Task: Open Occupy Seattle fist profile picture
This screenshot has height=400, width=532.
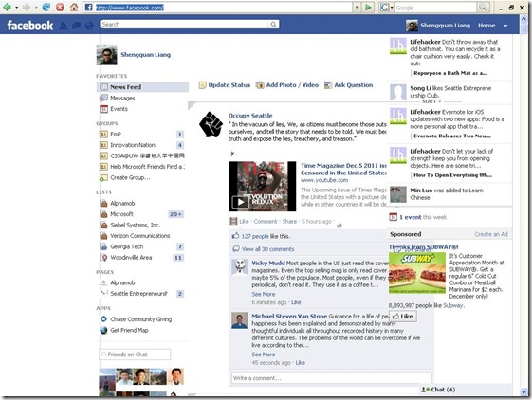Action: click(x=211, y=124)
